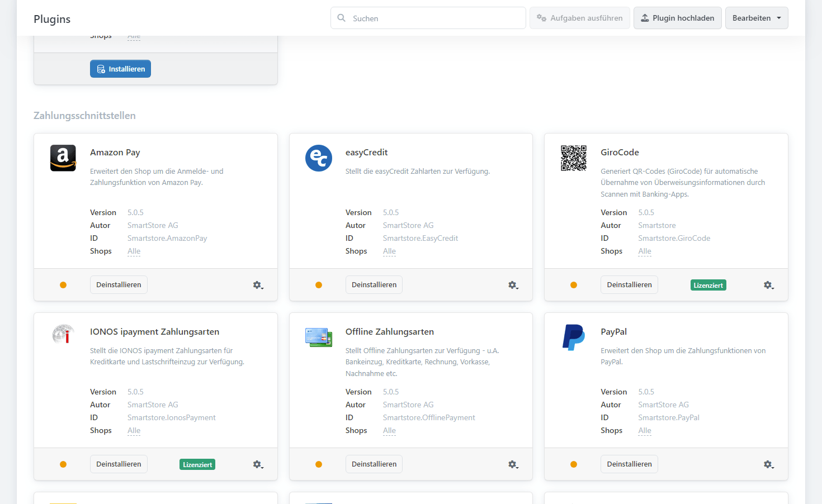Viewport: 822px width, 504px height.
Task: Focus the Suchen search field
Action: (436, 18)
